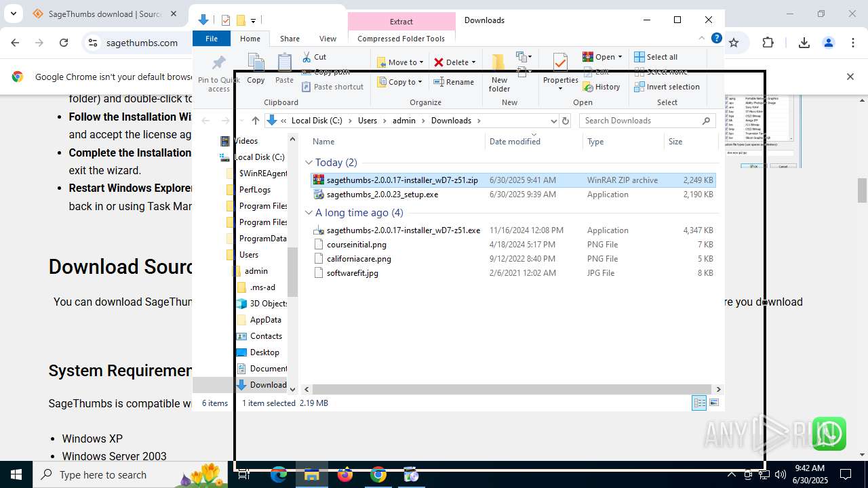Click search magnifier in Search Downloads

tap(706, 121)
